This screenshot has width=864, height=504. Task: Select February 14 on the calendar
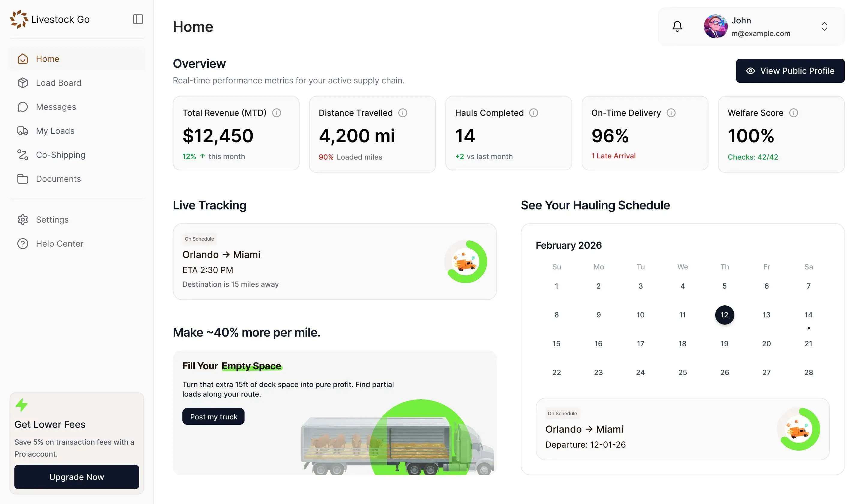click(808, 315)
